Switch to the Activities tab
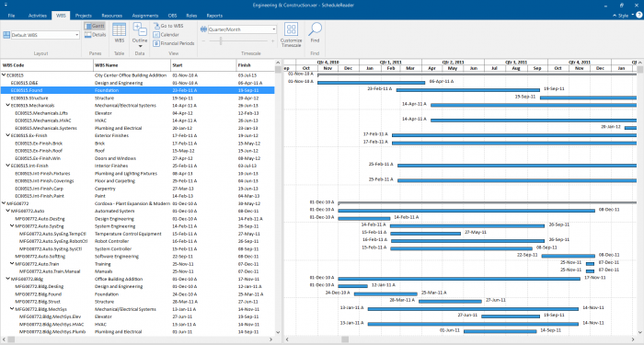The height and width of the screenshot is (345, 644). 38,16
